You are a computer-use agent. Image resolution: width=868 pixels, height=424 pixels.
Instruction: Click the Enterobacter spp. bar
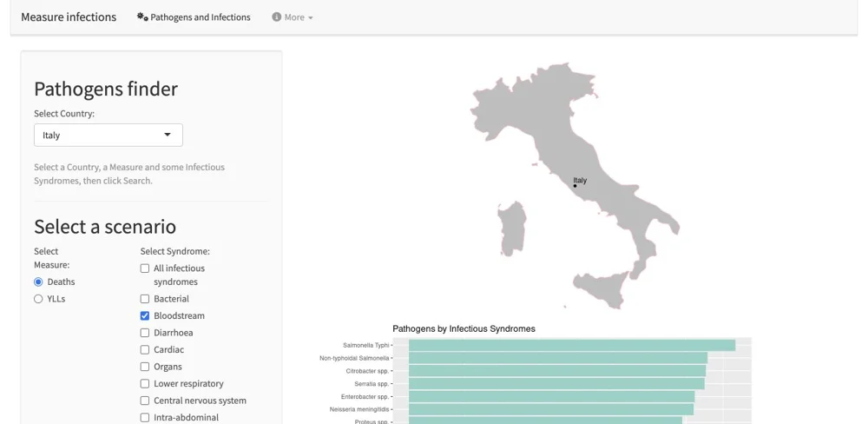coord(551,397)
